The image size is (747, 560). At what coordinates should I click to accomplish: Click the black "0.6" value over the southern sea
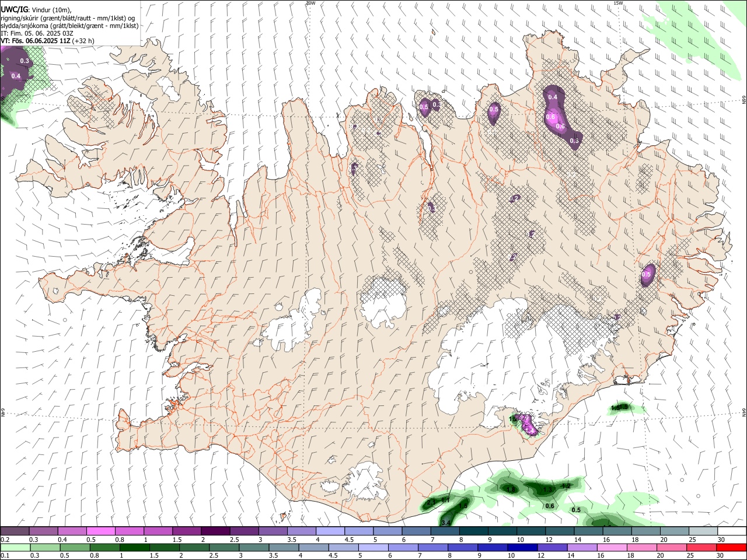550,506
